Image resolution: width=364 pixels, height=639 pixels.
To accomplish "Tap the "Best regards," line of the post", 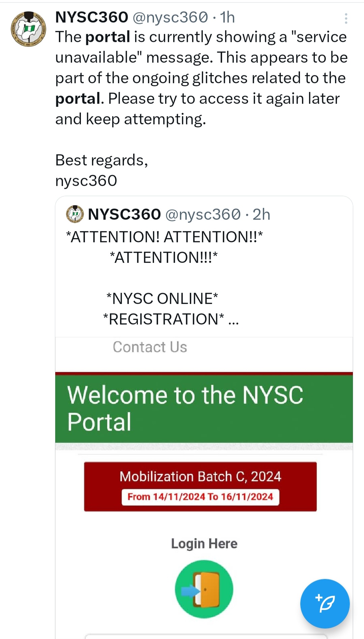I will coord(101,160).
